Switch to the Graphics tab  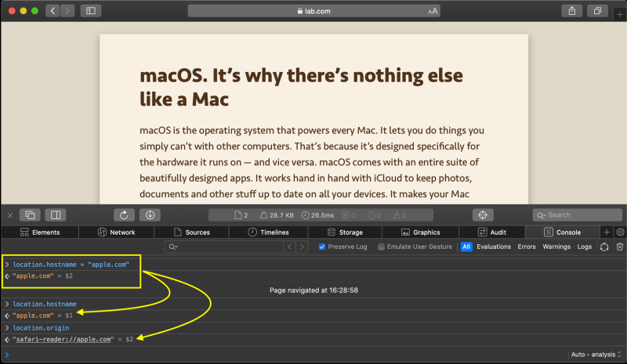[420, 232]
